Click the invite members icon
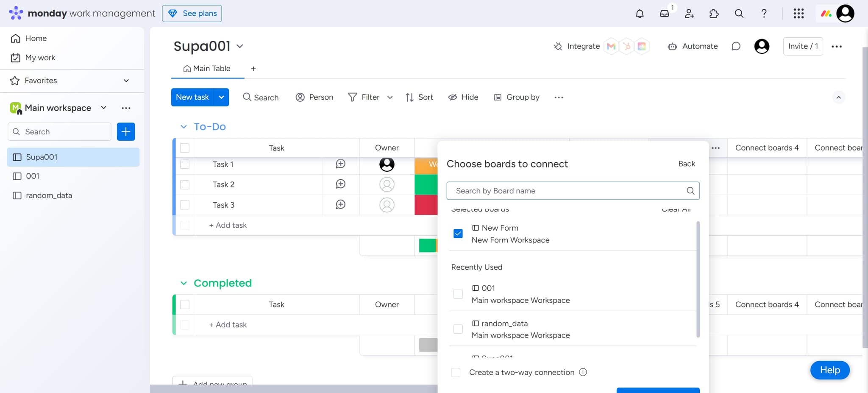The width and height of the screenshot is (868, 393). pyautogui.click(x=689, y=14)
